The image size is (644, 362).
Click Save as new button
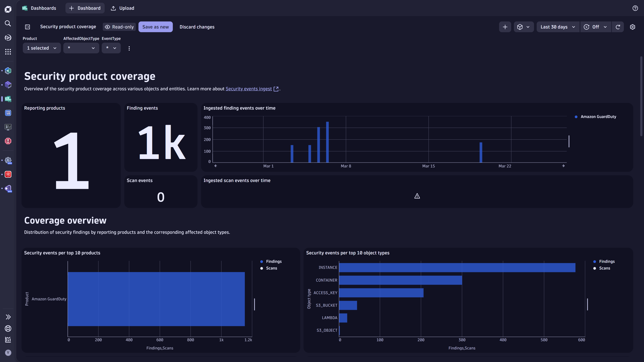[x=155, y=27]
